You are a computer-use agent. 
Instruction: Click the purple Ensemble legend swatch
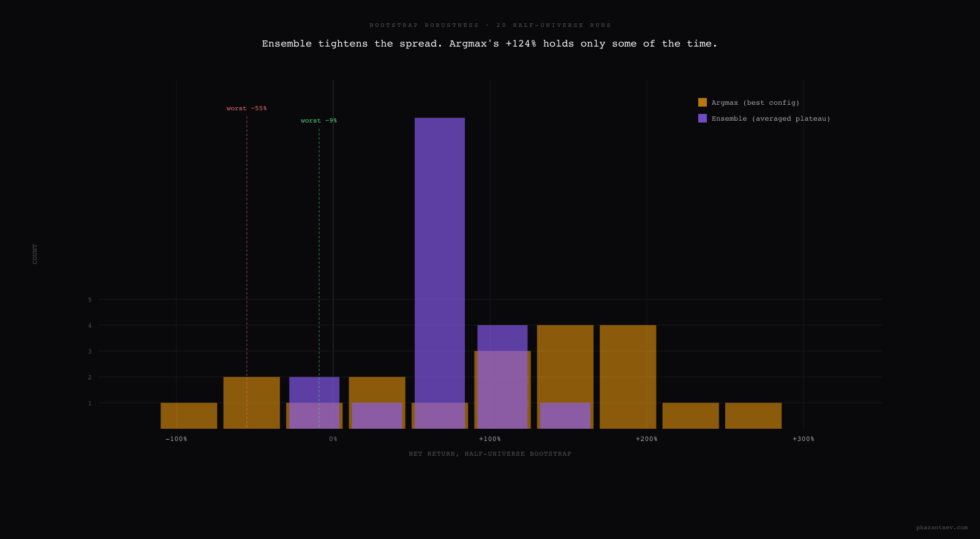click(x=703, y=118)
